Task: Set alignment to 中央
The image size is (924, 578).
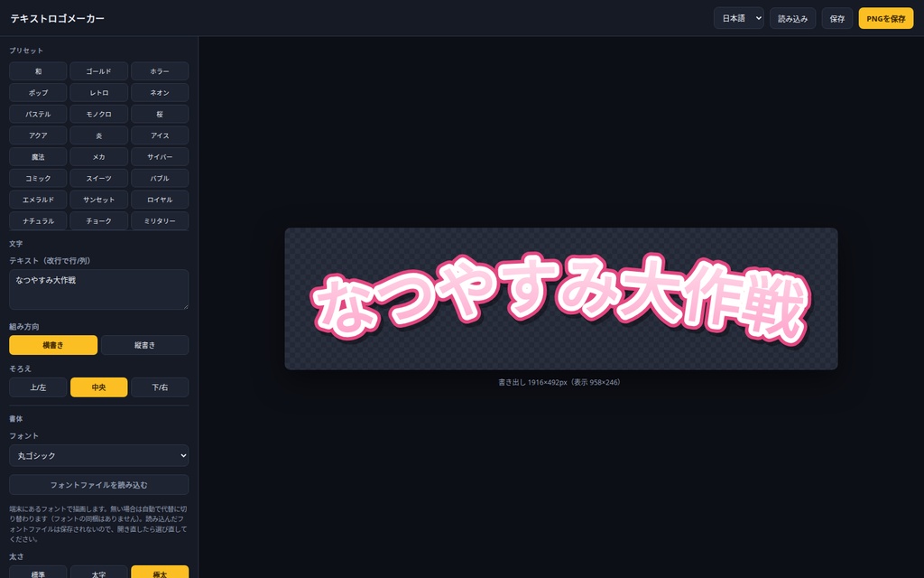Action: [x=99, y=387]
